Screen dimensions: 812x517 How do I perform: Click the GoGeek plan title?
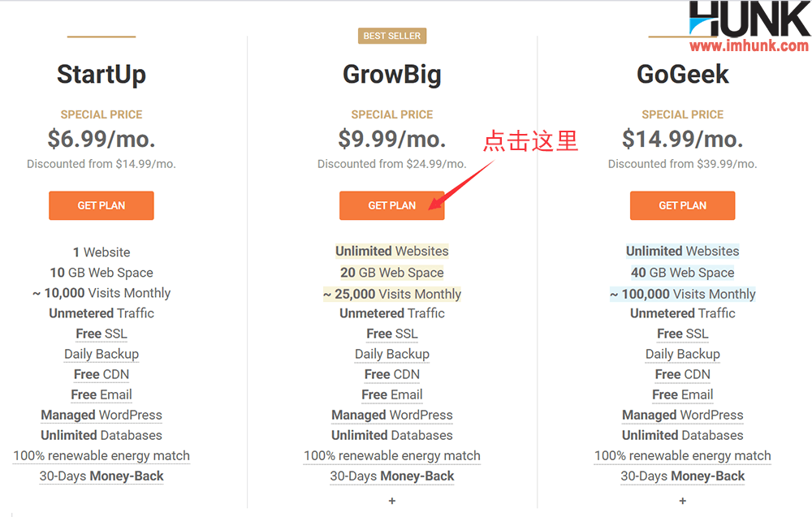point(683,74)
